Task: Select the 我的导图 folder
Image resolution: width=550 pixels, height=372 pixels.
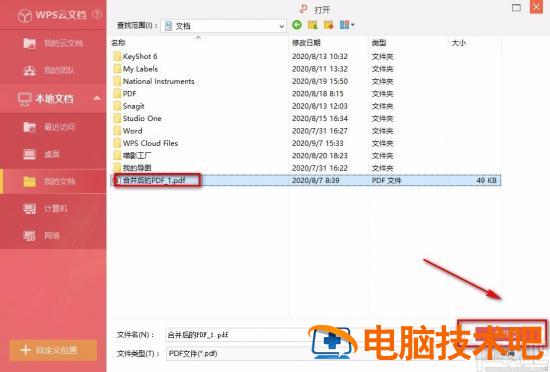Action: pyautogui.click(x=132, y=168)
